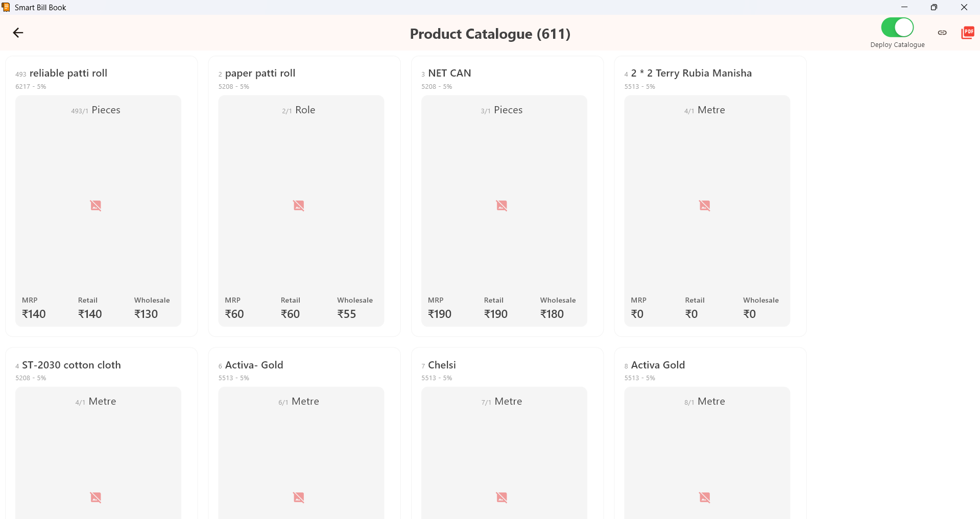Click missing image icon of Chelsi
This screenshot has width=980, height=519.
(501, 497)
